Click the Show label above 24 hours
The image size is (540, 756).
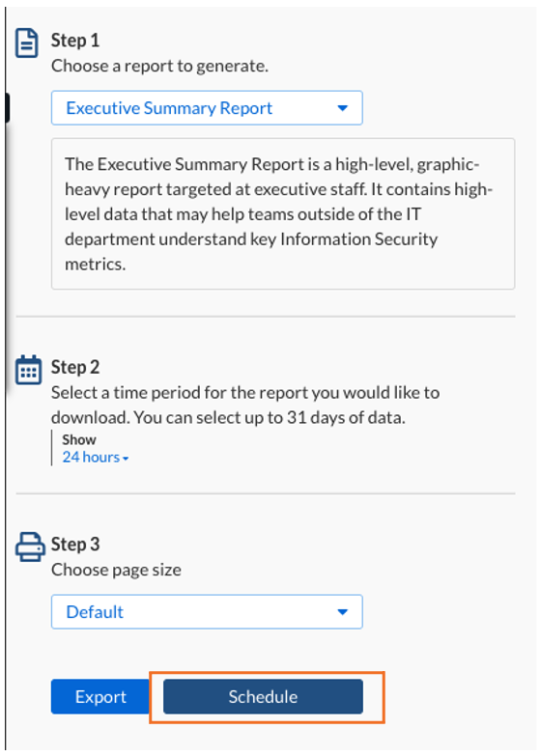point(79,439)
